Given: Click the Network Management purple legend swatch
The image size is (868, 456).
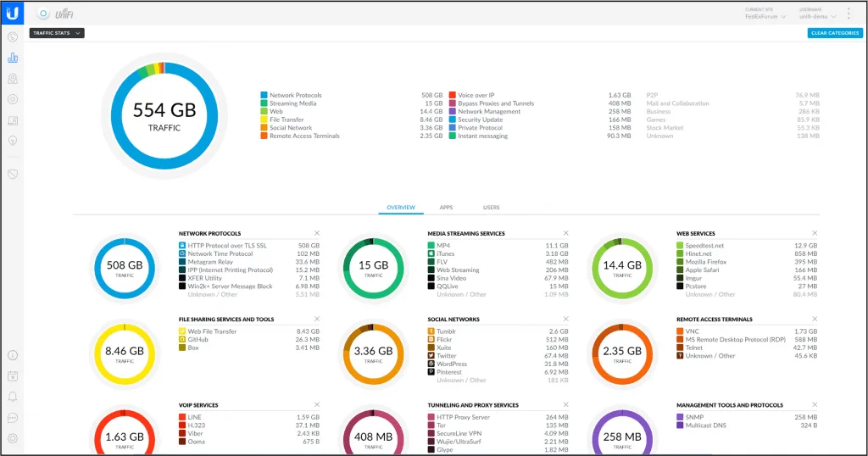Looking at the screenshot, I should 453,111.
